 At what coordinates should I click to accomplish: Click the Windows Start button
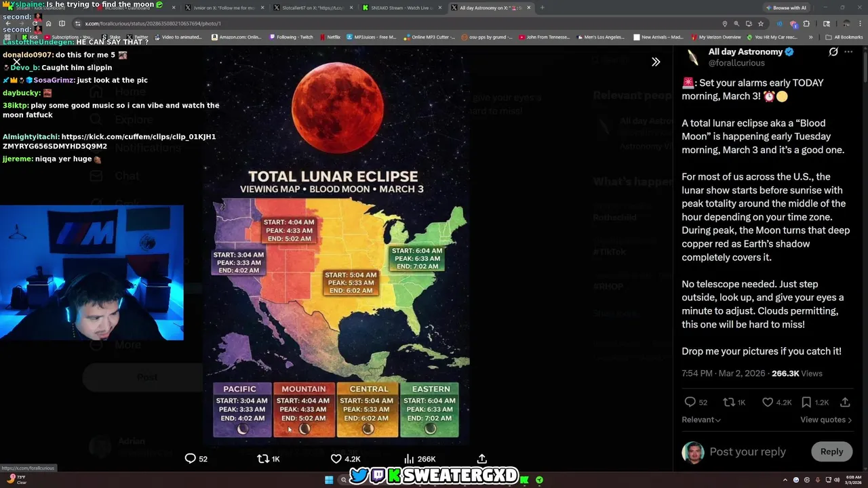coord(329,480)
